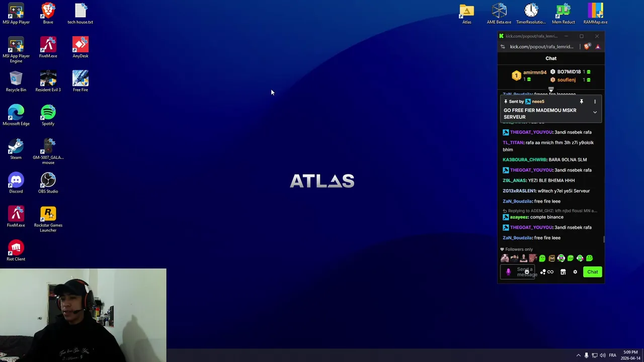Click username KA3BOURA_CHWRB in chat
This screenshot has height=362, width=644.
point(524,160)
